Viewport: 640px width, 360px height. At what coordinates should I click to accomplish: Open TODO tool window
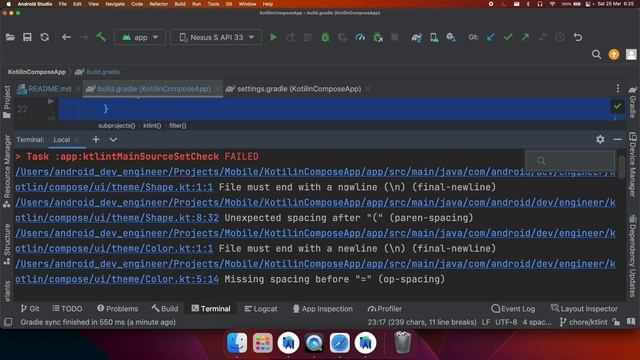[x=67, y=309]
